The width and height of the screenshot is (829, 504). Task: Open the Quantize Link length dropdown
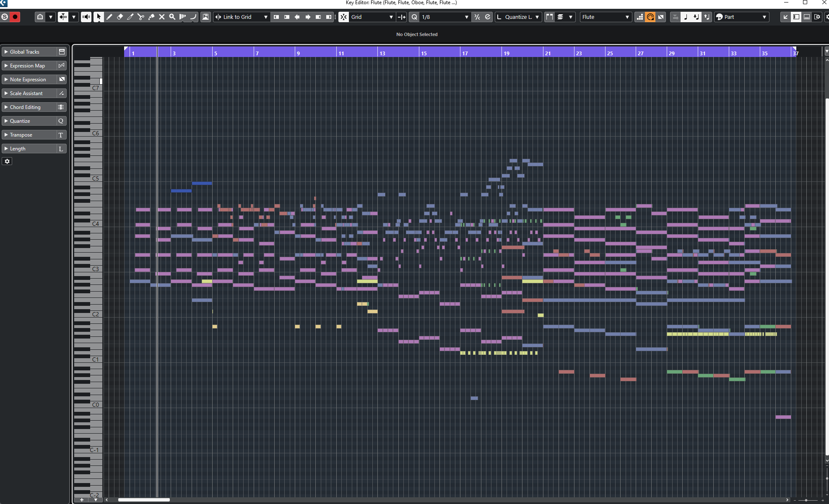(x=519, y=17)
